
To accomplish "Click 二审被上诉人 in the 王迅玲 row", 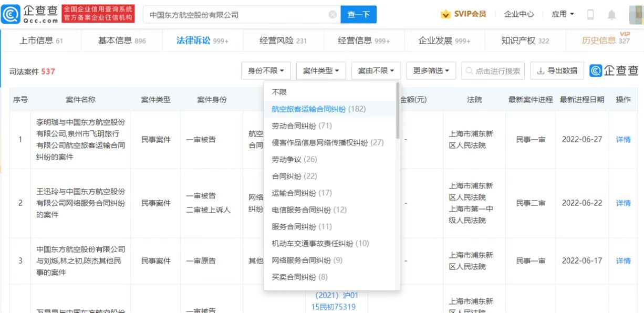I will (x=209, y=210).
